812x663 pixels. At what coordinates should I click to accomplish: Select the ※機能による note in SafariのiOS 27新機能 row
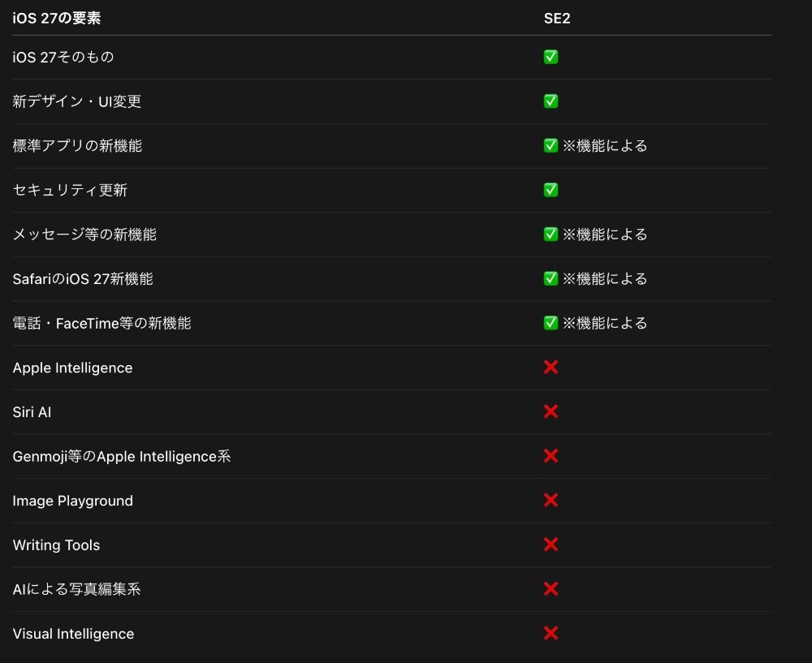coord(605,278)
